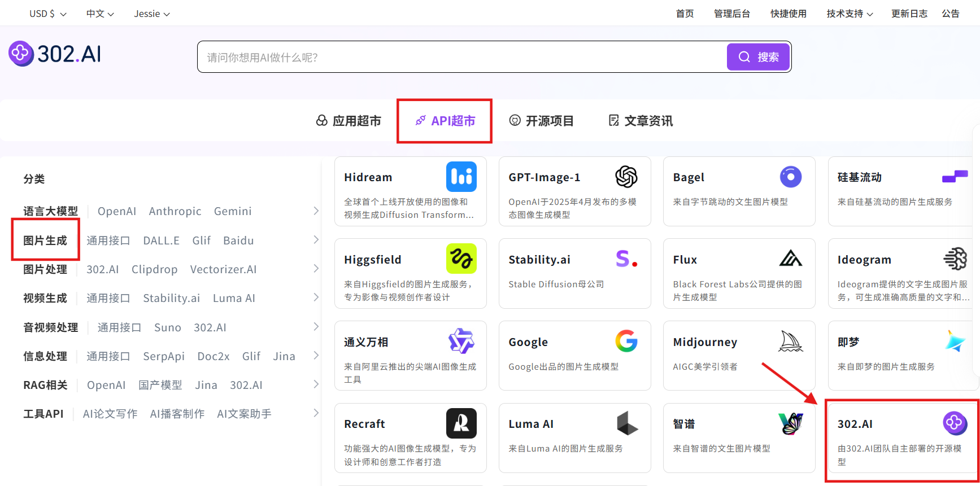The image size is (980, 486).
Task: Click Suno in the 音视频处理 row
Action: point(168,327)
